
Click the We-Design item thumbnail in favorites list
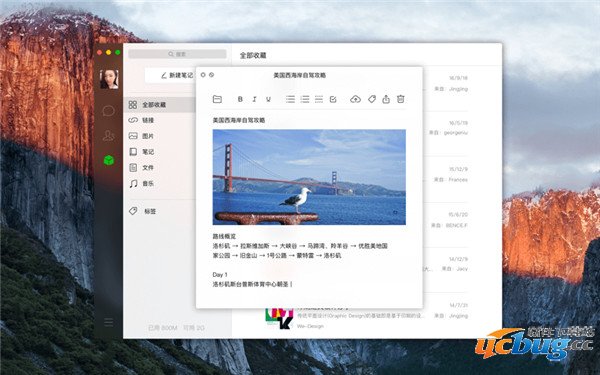(x=279, y=318)
